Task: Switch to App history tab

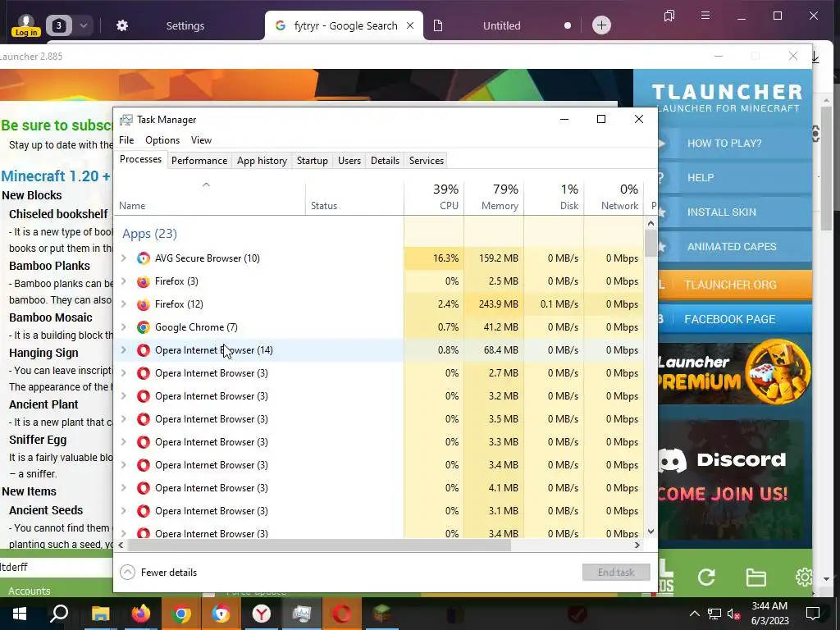Action: 262,161
